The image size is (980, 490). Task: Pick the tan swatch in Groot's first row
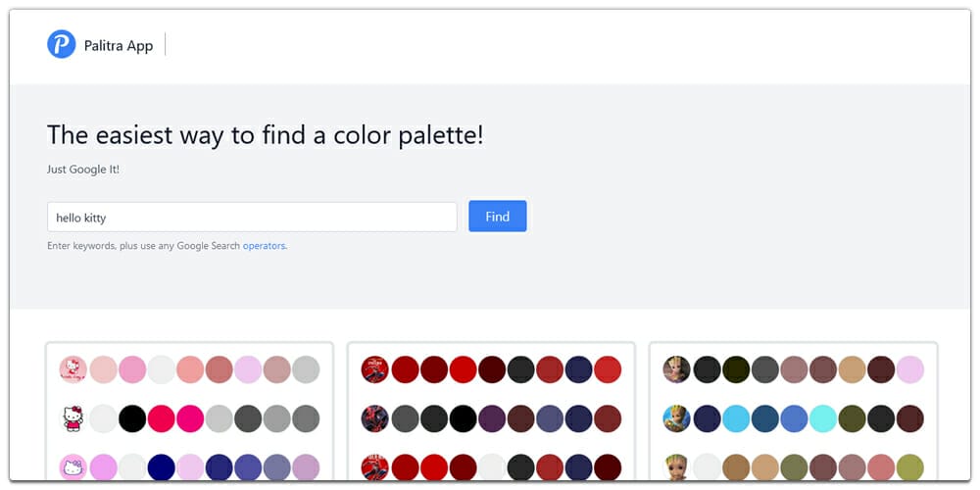[x=853, y=369]
